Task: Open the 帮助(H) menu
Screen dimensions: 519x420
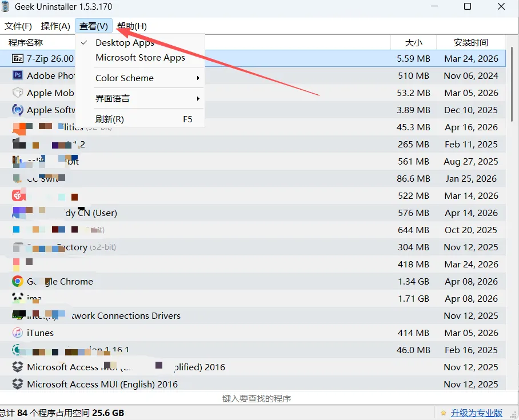Action: (131, 26)
